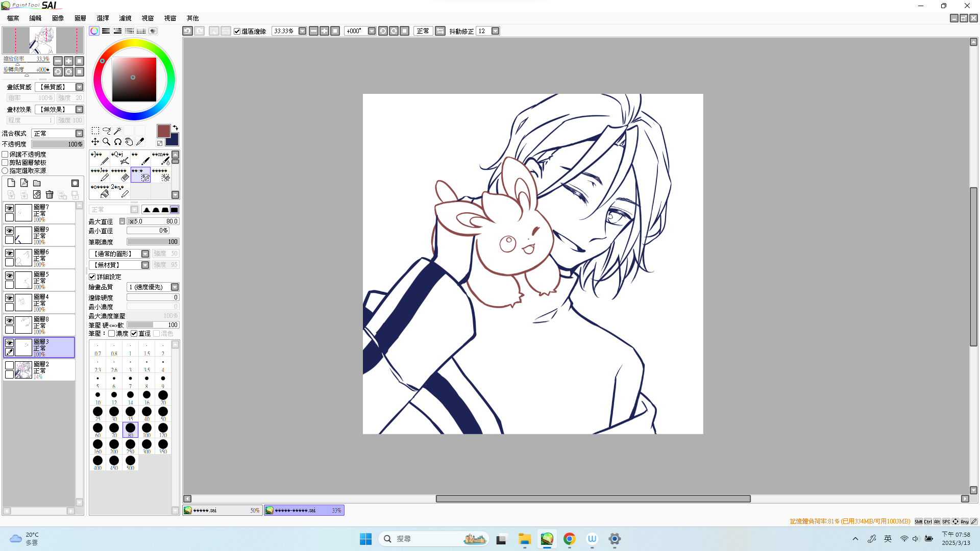The height and width of the screenshot is (551, 980).
Task: Select the zoom magnifier tool
Action: coord(106,142)
